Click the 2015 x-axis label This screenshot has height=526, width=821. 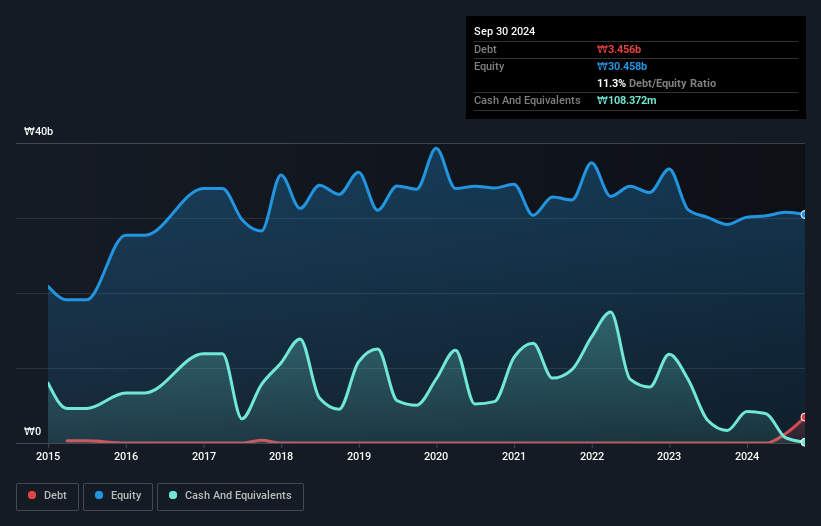(48, 456)
